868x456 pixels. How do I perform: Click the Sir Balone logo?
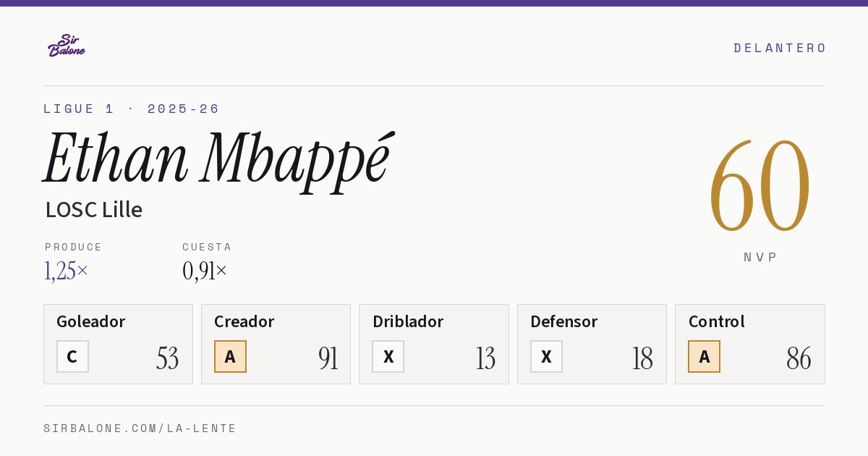point(67,46)
